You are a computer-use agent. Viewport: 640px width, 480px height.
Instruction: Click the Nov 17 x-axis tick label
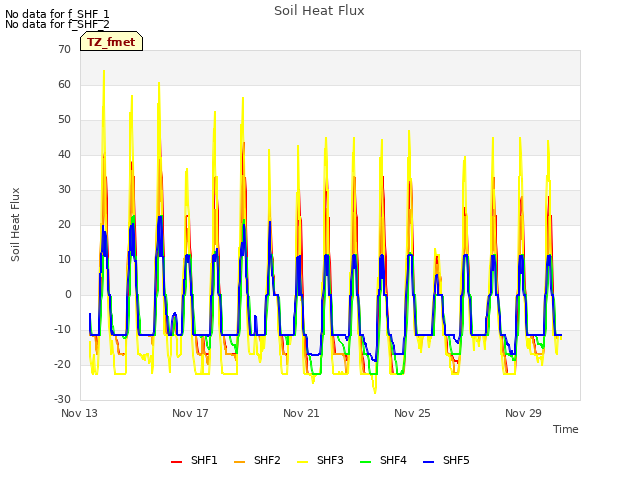[190, 413]
